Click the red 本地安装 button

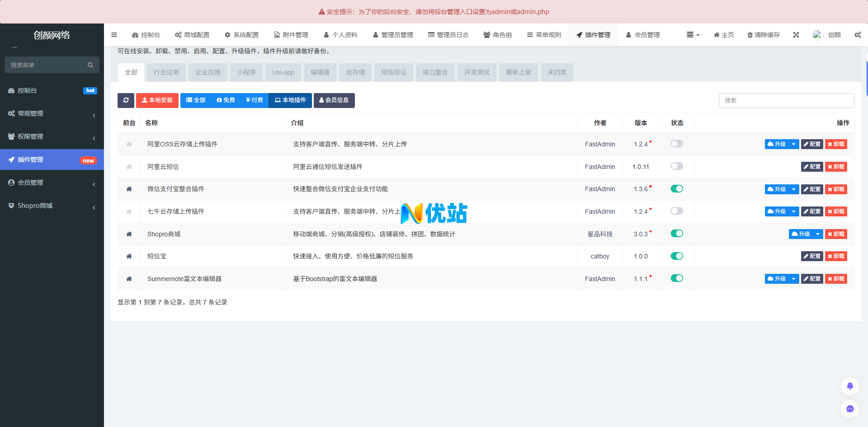tap(157, 100)
